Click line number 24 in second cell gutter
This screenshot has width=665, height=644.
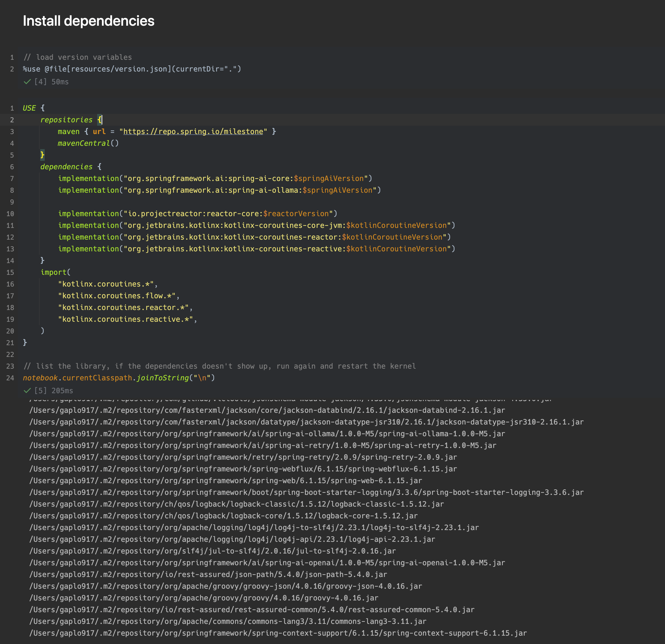pos(10,378)
